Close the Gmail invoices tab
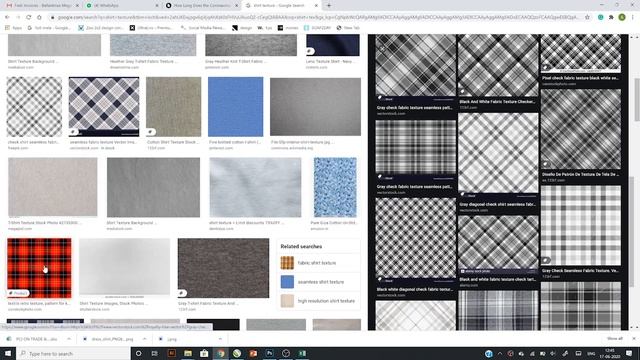 [x=77, y=6]
